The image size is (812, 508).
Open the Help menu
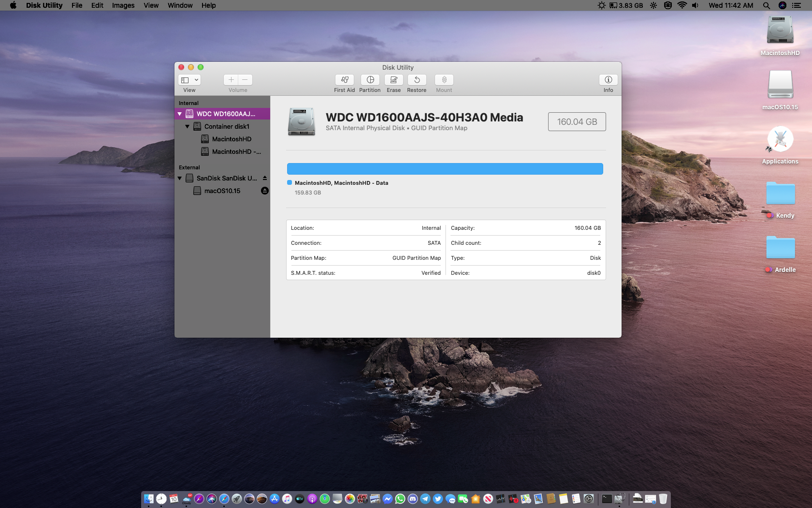click(x=209, y=5)
